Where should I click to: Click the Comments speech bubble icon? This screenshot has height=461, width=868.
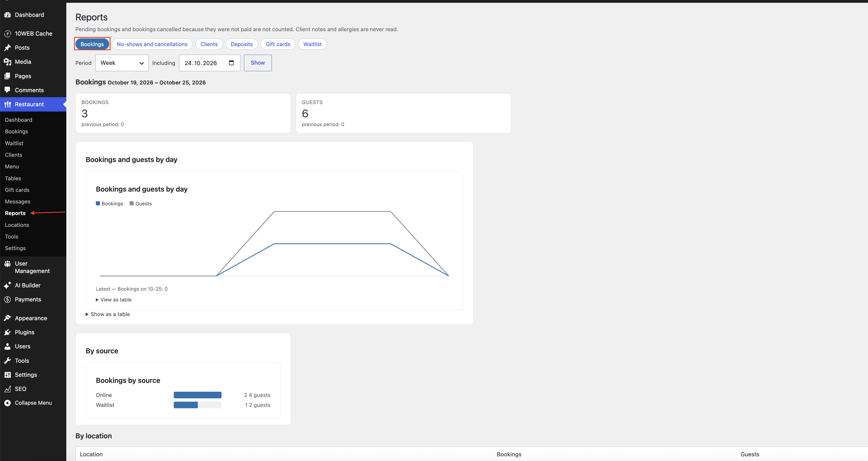coord(7,90)
